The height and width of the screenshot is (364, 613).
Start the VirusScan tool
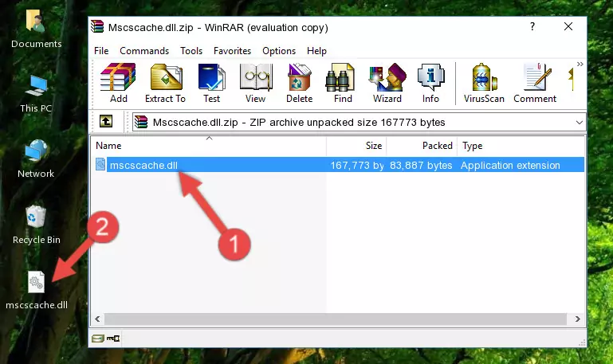[484, 83]
